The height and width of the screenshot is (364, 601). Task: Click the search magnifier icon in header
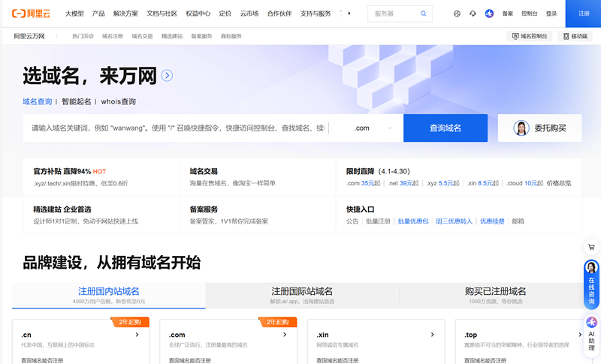tap(423, 14)
